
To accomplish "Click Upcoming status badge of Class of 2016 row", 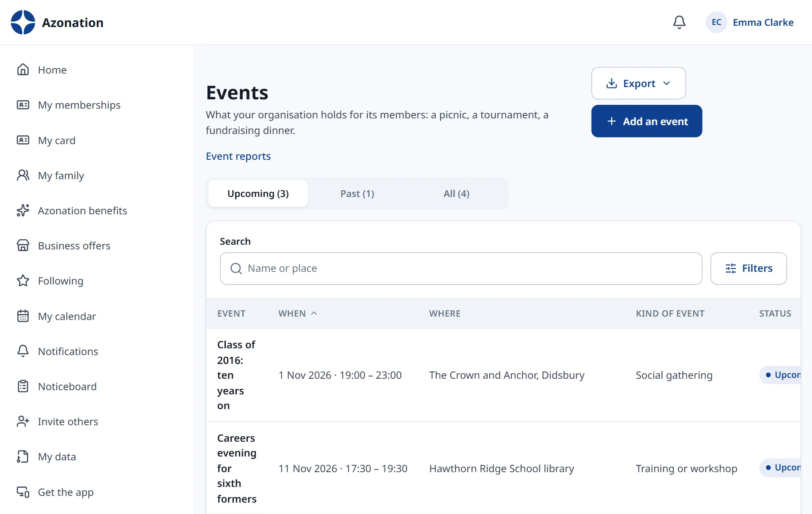I will coord(780,375).
